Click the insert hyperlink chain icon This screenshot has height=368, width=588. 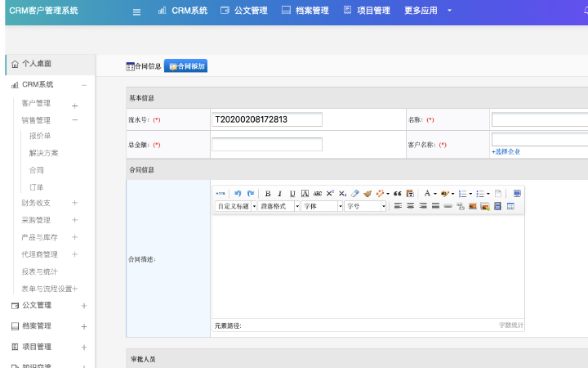(x=448, y=206)
